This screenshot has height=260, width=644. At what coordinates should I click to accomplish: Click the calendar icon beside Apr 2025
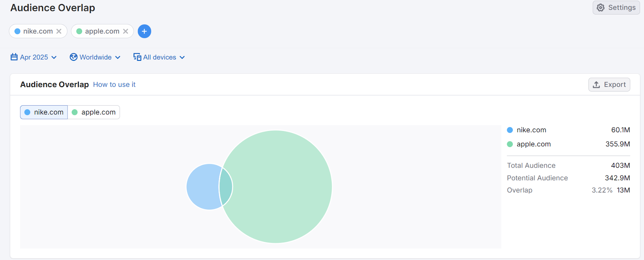14,57
